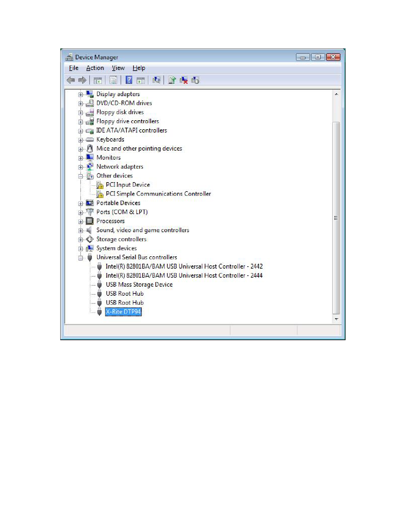The height and width of the screenshot is (532, 411).
Task: Click the Help question mark toolbar icon
Action: pyautogui.click(x=129, y=80)
